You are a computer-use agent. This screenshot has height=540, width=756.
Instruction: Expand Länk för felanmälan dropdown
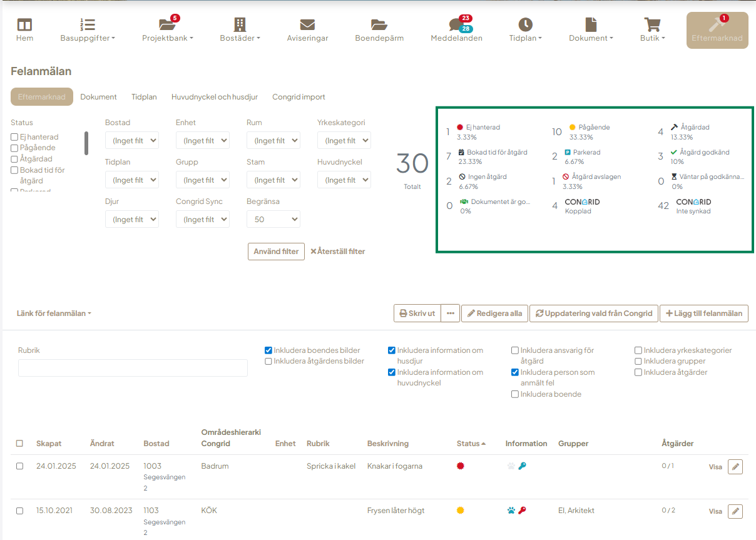point(54,313)
